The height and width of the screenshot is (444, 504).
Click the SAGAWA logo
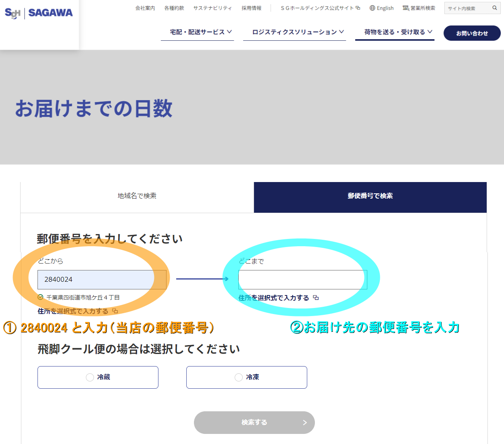(x=39, y=13)
